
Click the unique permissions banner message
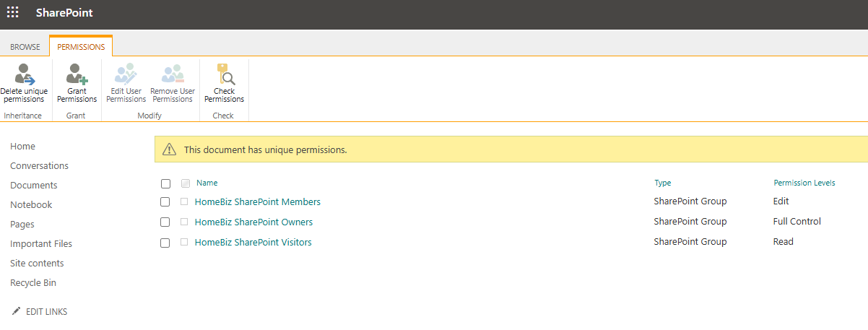pos(266,150)
